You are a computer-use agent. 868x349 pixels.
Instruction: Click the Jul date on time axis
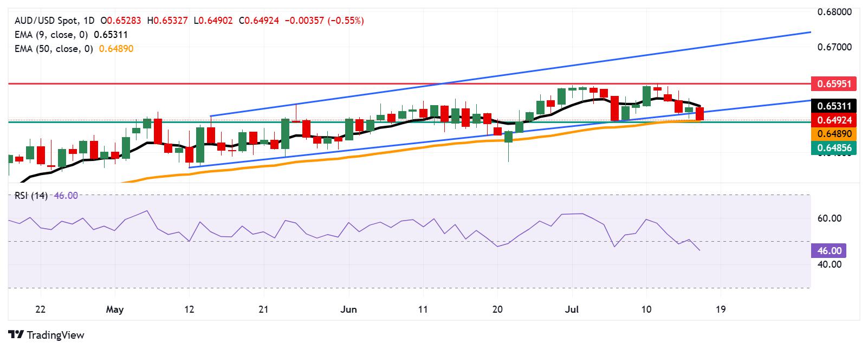pyautogui.click(x=572, y=309)
